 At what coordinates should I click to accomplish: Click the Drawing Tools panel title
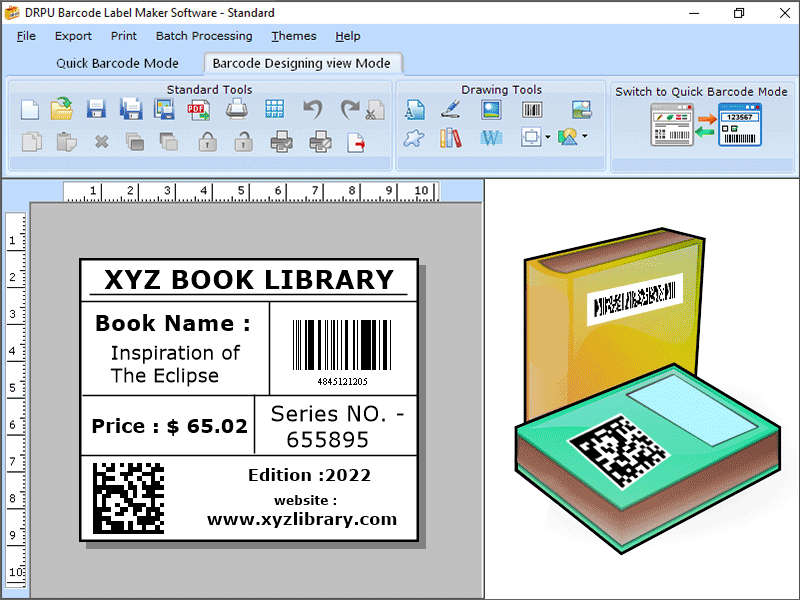pos(502,90)
